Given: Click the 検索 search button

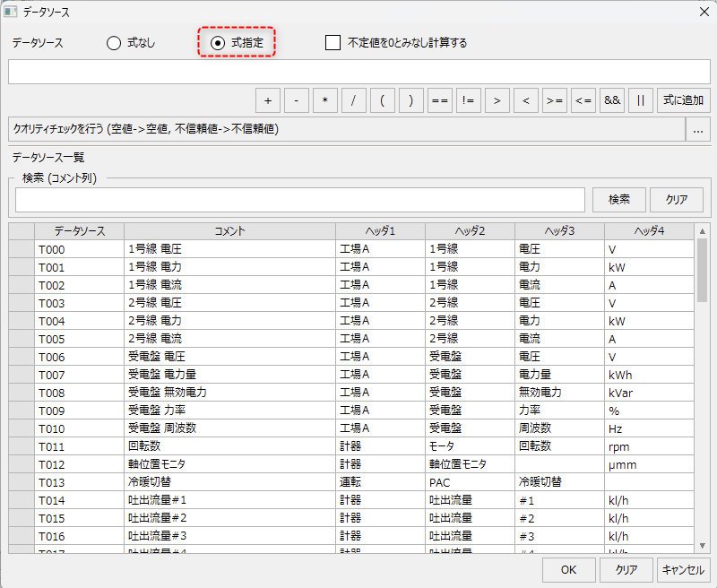Looking at the screenshot, I should point(618,200).
